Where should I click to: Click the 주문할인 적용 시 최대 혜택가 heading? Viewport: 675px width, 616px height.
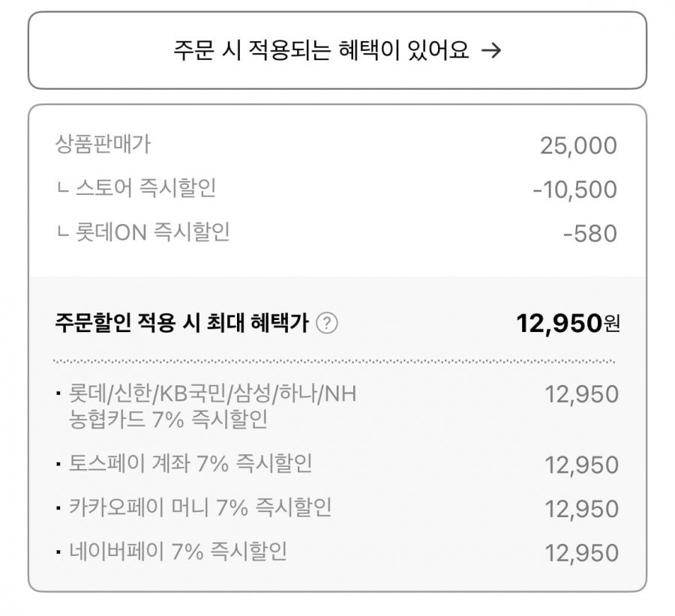click(182, 323)
